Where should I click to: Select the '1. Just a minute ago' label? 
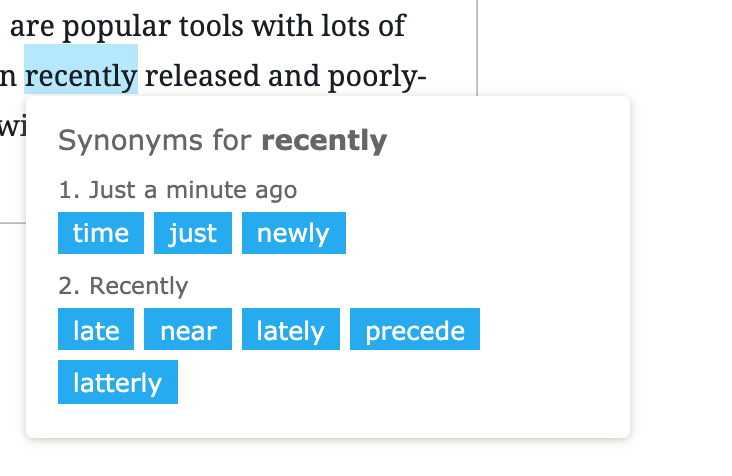click(x=177, y=190)
